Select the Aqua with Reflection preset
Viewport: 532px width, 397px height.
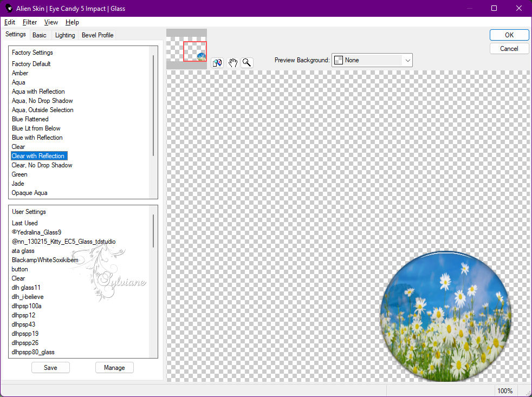click(x=38, y=92)
